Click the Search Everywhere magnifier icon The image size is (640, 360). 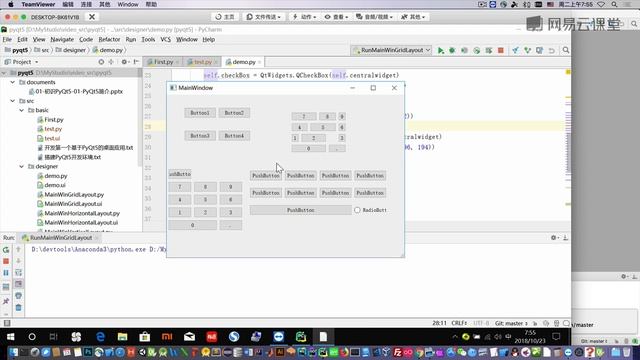[x=566, y=50]
